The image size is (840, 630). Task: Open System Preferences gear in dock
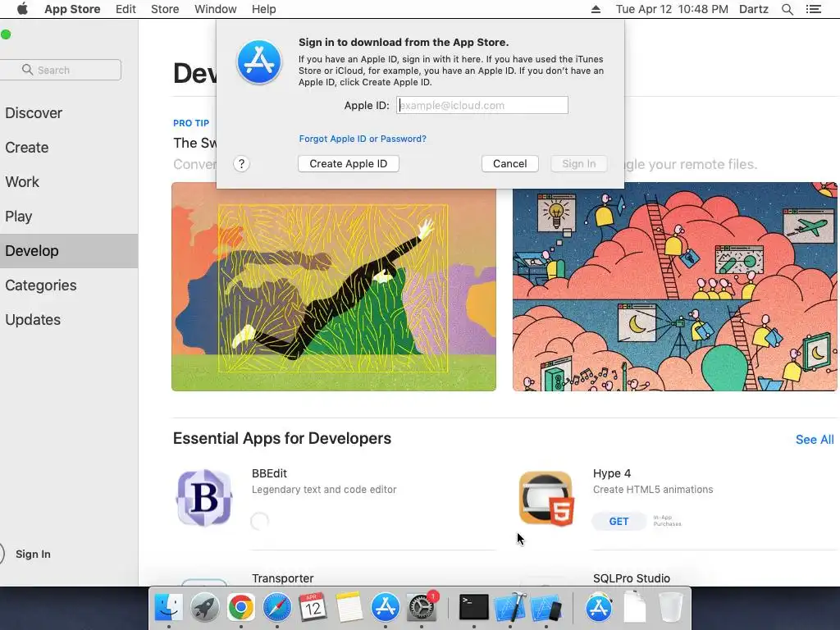coord(422,608)
